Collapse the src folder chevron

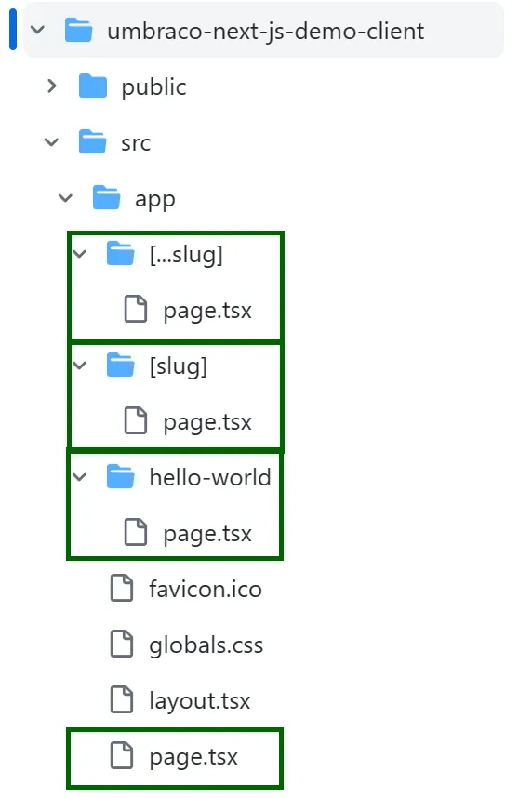point(51,142)
